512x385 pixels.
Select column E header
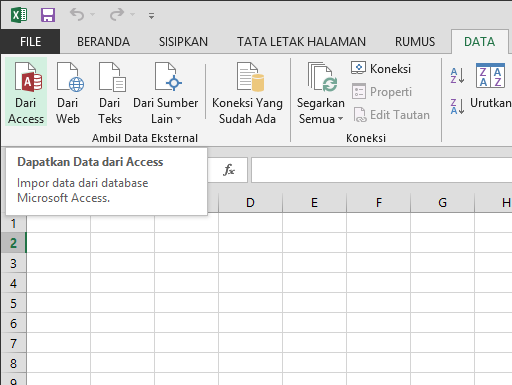pyautogui.click(x=314, y=203)
